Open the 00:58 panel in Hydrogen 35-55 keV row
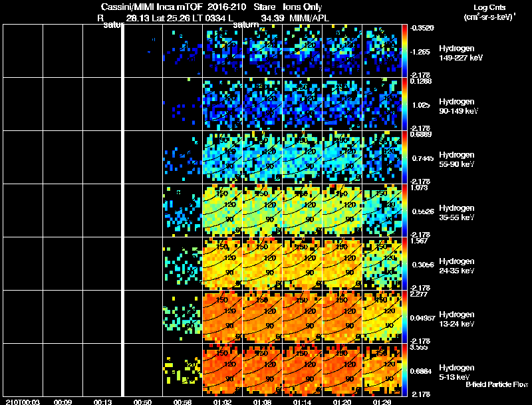The image size is (532, 405). click(182, 211)
